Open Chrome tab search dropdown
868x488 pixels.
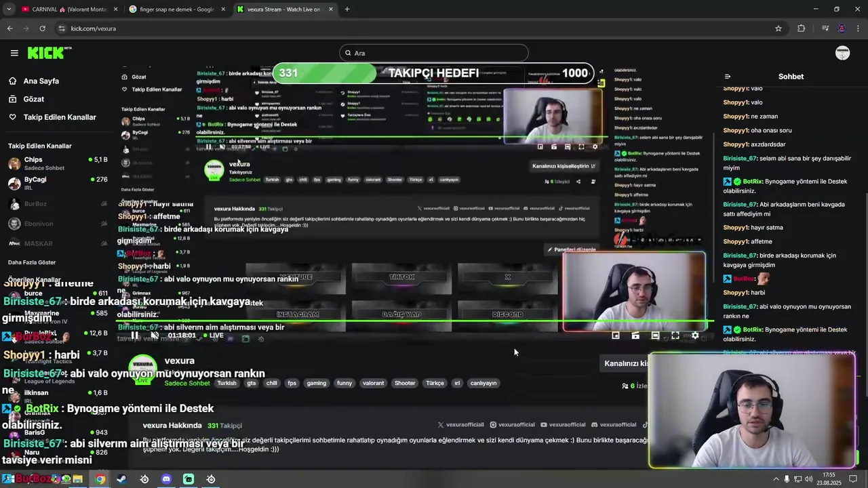[x=8, y=9]
